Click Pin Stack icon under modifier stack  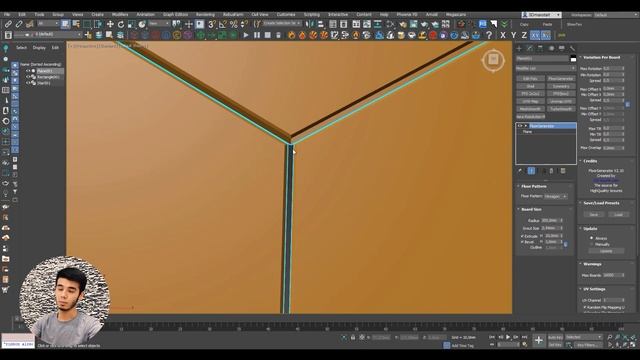click(520, 171)
